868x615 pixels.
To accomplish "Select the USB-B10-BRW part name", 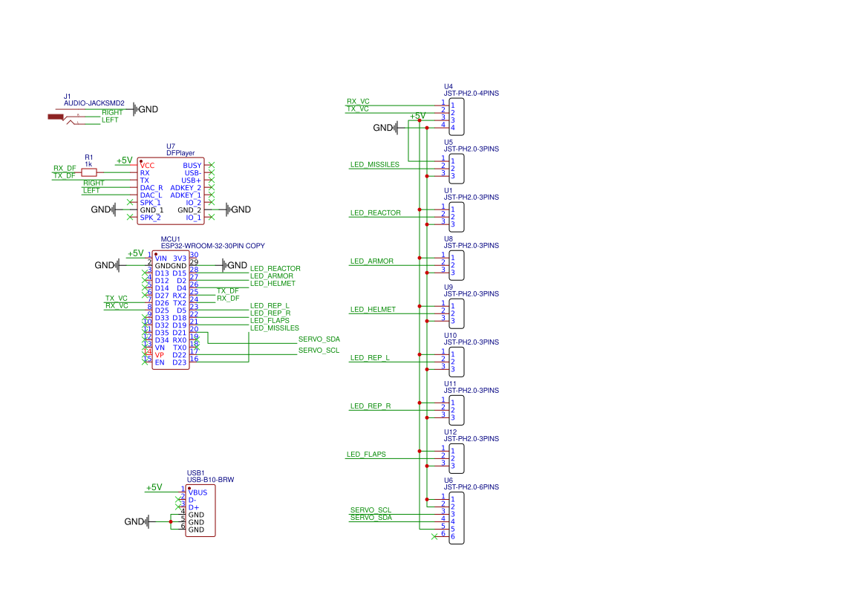I will click(x=210, y=480).
